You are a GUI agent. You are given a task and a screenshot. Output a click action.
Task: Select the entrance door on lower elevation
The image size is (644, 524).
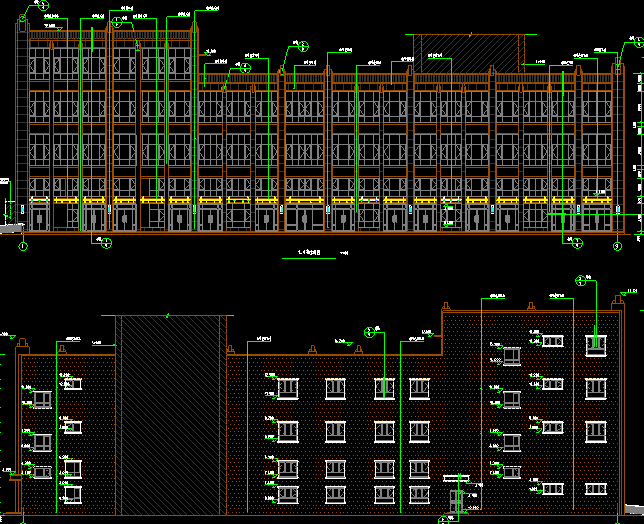pos(456,501)
